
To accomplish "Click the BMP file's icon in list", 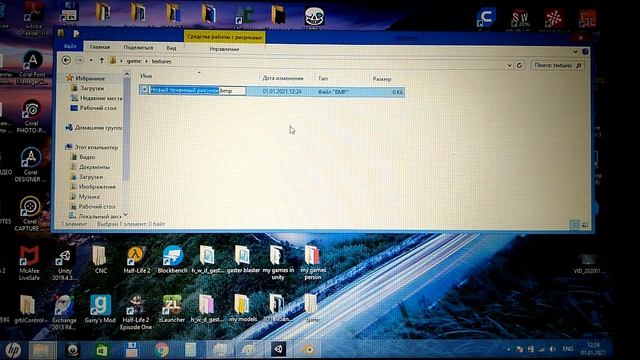I will [x=145, y=90].
